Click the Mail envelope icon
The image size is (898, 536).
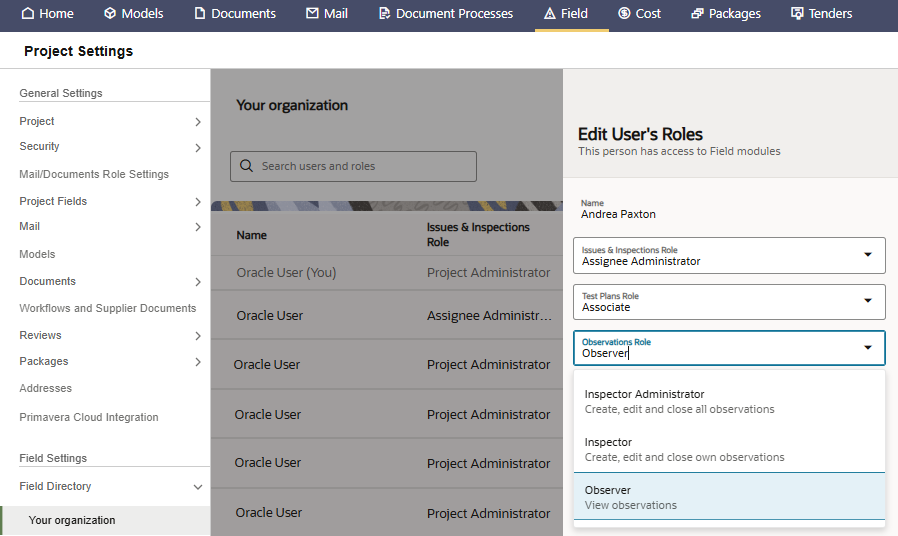coord(313,14)
